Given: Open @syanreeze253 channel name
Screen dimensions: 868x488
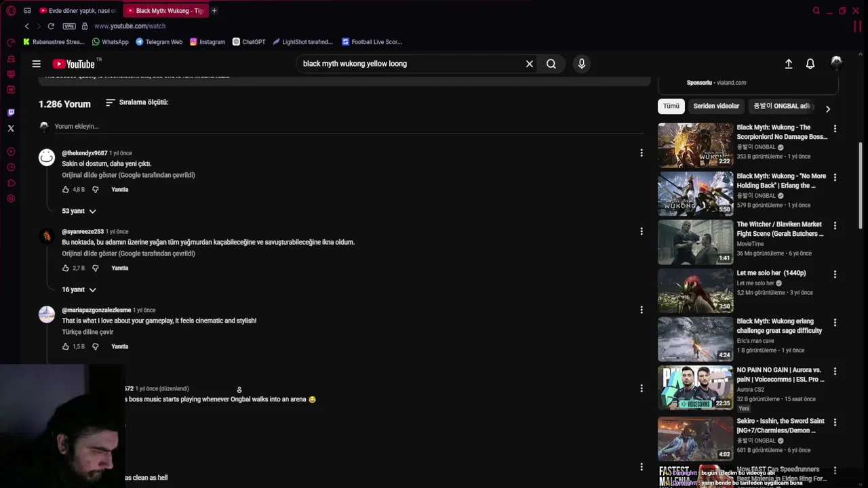Looking at the screenshot, I should point(83,232).
